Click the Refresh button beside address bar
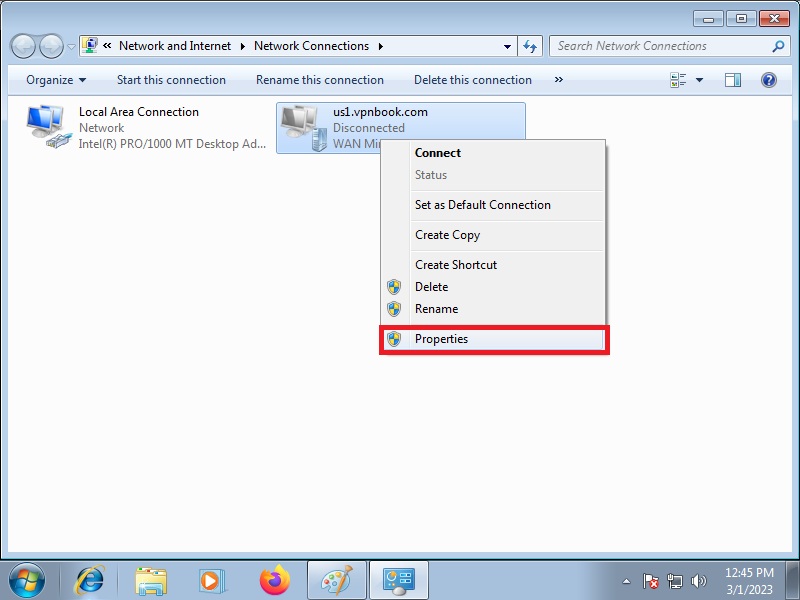The height and width of the screenshot is (600, 800). click(531, 46)
